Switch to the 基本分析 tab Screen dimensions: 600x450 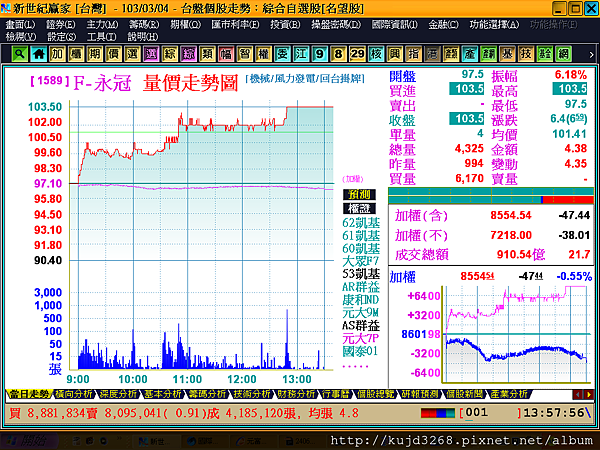pyautogui.click(x=163, y=394)
